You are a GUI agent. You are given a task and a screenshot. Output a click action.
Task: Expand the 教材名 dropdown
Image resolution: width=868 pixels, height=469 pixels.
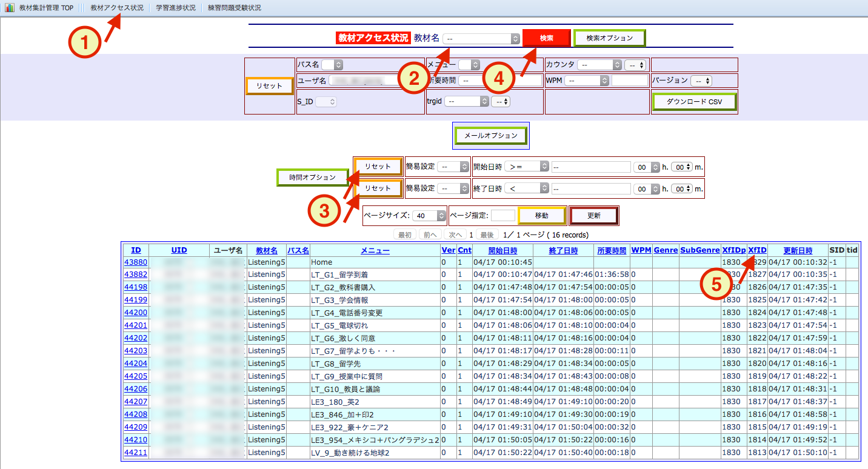481,38
